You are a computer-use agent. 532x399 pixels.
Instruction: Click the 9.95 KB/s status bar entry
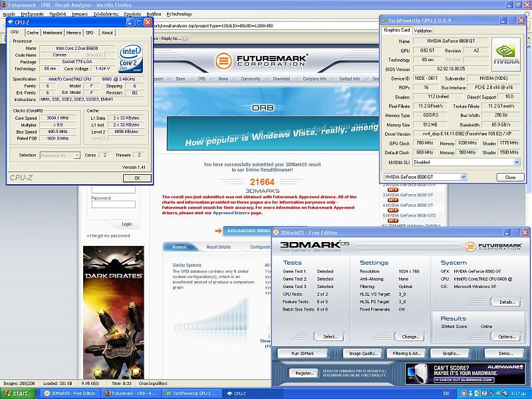point(90,384)
